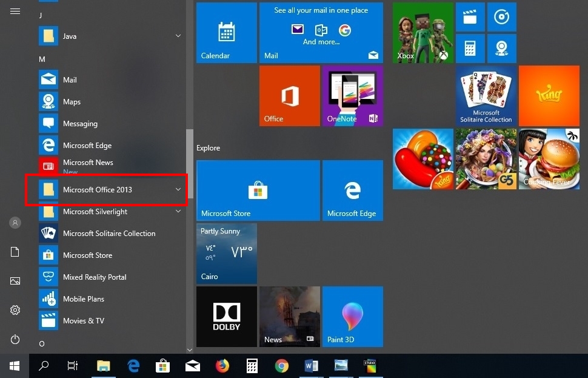Image resolution: width=588 pixels, height=378 pixels.
Task: Open taskbar Search
Action: 44,366
